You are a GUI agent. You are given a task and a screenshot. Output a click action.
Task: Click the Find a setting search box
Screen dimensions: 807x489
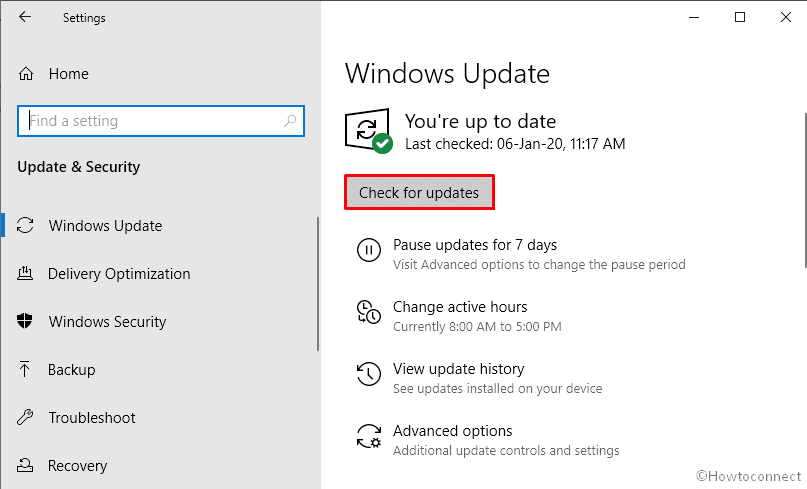pos(161,121)
